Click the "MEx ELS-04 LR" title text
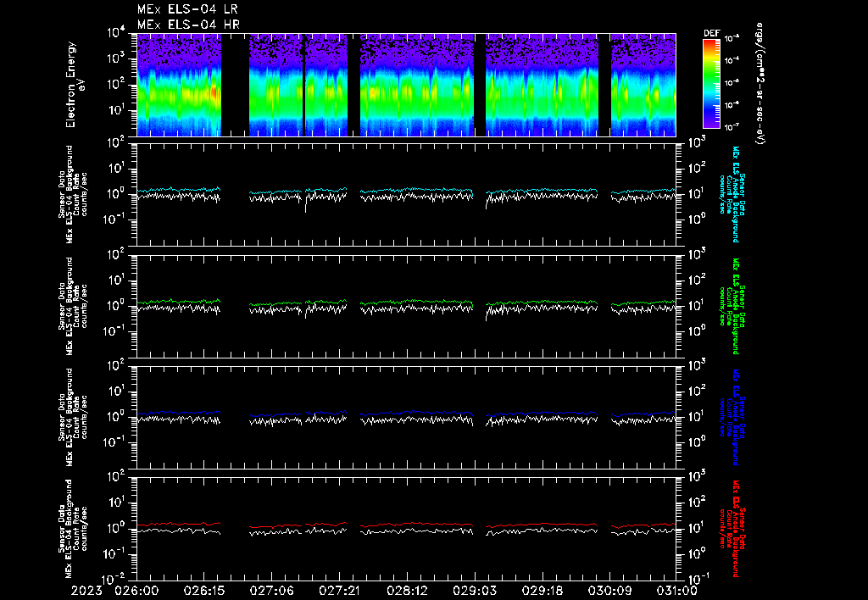 pos(187,9)
